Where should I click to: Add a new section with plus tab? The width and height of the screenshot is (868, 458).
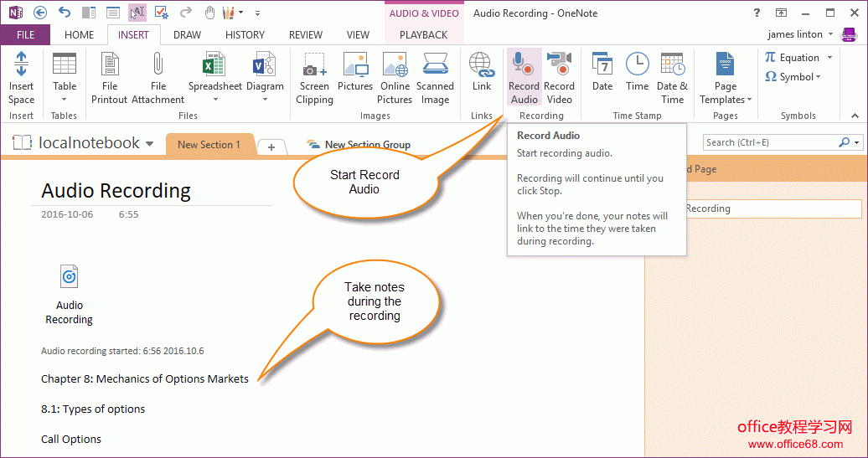(271, 147)
